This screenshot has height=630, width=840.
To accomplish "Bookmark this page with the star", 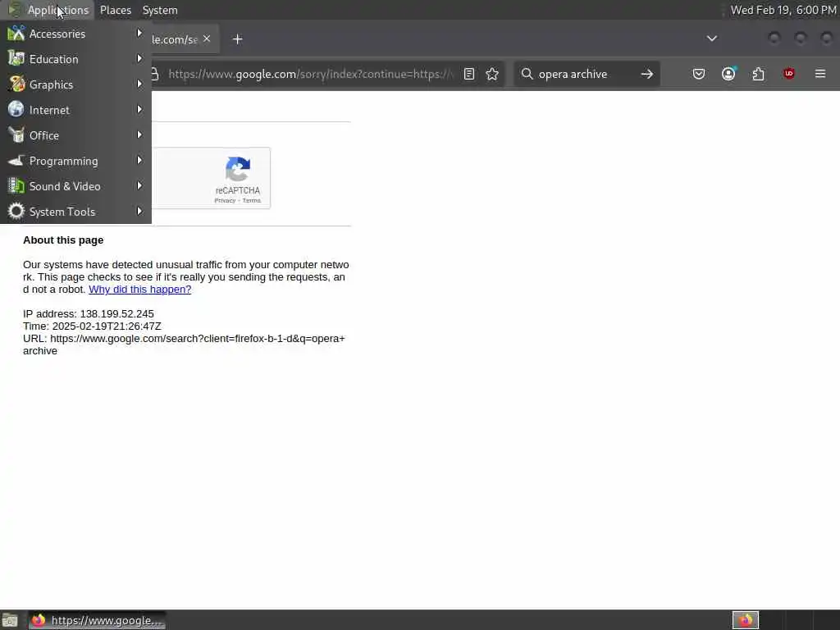I will coord(492,74).
